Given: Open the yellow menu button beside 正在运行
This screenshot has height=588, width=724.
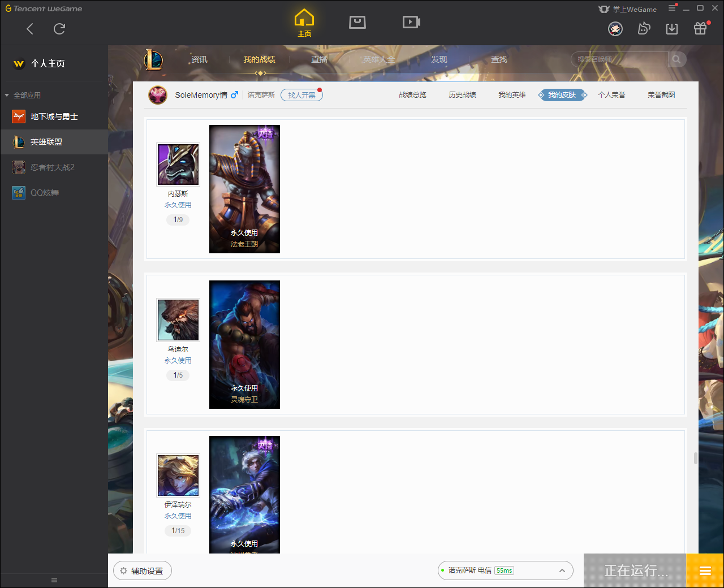Looking at the screenshot, I should [x=705, y=571].
